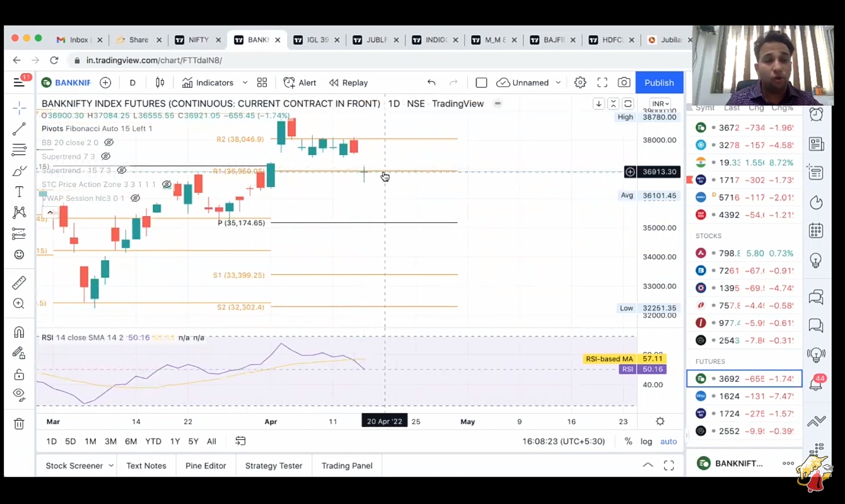Click the Measure ruler tool
This screenshot has height=504, width=845.
(x=19, y=283)
